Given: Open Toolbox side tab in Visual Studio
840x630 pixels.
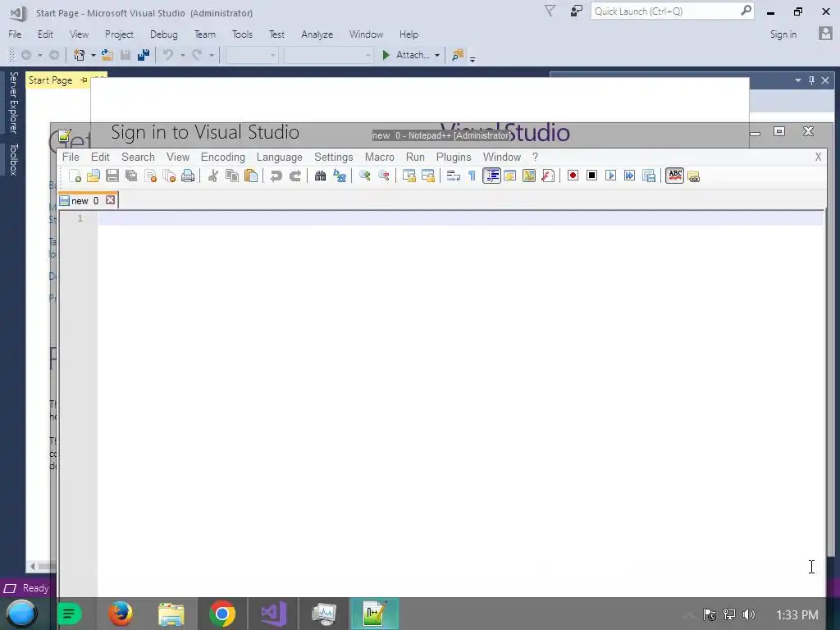Looking at the screenshot, I should pos(13,159).
